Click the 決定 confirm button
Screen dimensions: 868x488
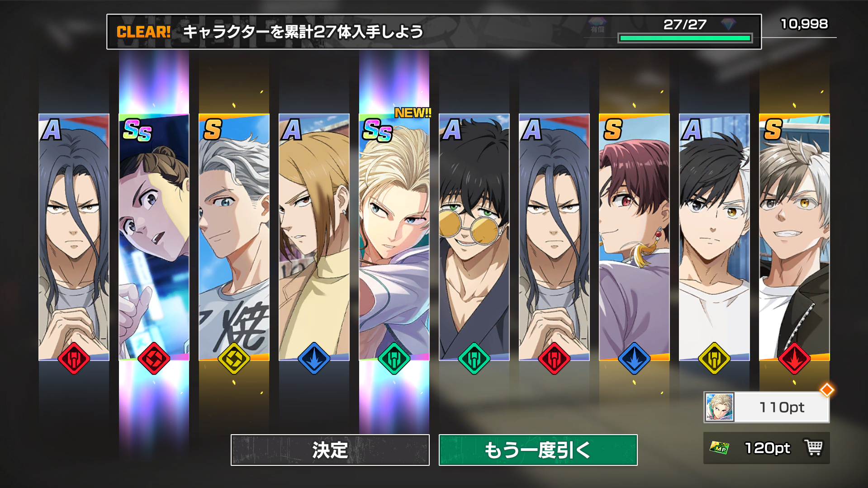pos(330,450)
